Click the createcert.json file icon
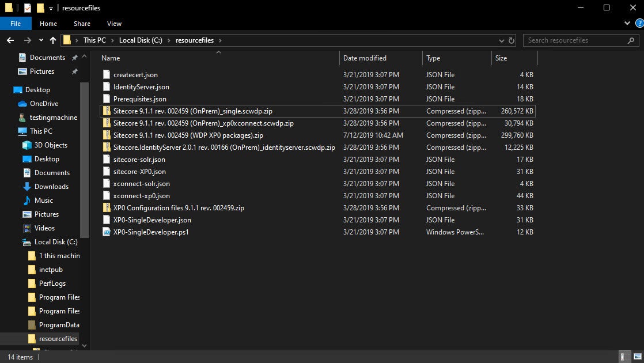 (107, 75)
